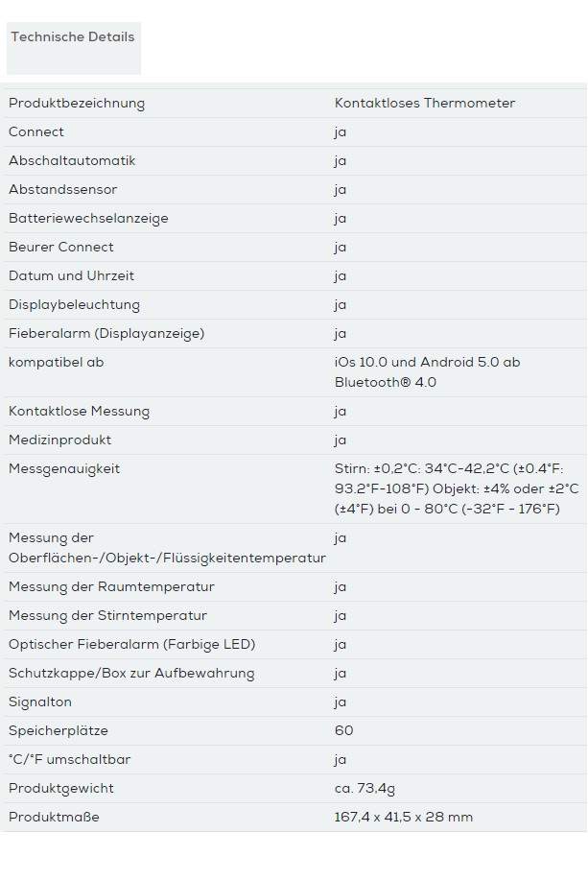Click the Beurer Connect row label
Image resolution: width=588 pixels, height=880 pixels.
[61, 248]
